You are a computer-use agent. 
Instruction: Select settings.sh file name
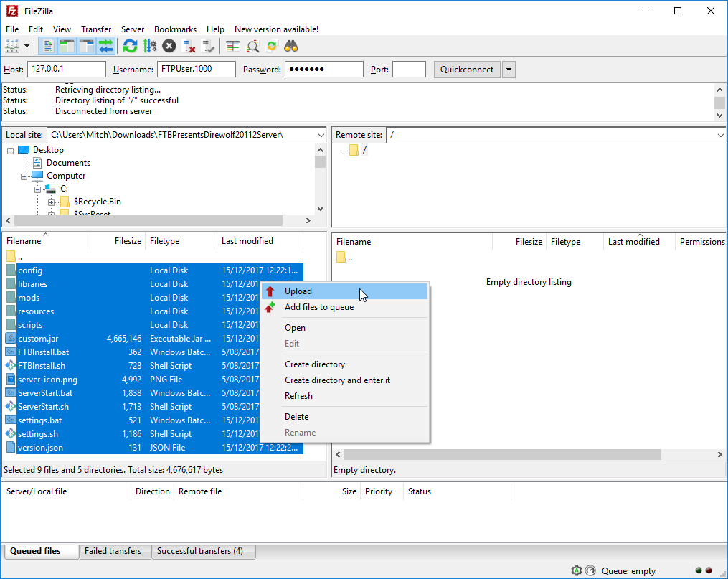38,434
